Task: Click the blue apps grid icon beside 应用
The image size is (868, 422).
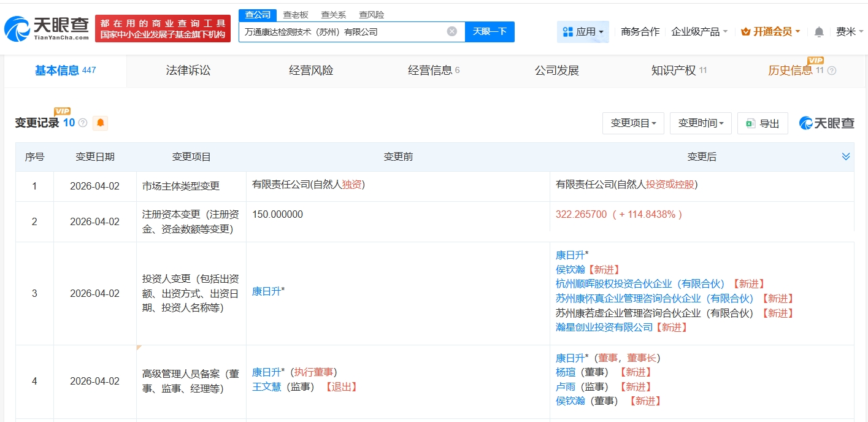Action: point(567,31)
